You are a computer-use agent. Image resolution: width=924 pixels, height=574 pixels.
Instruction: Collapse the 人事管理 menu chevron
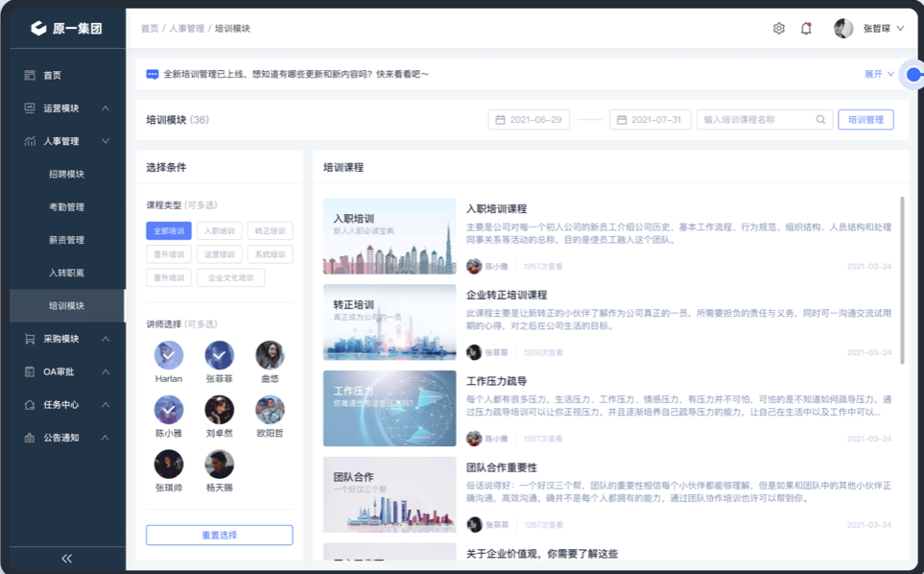coord(106,141)
